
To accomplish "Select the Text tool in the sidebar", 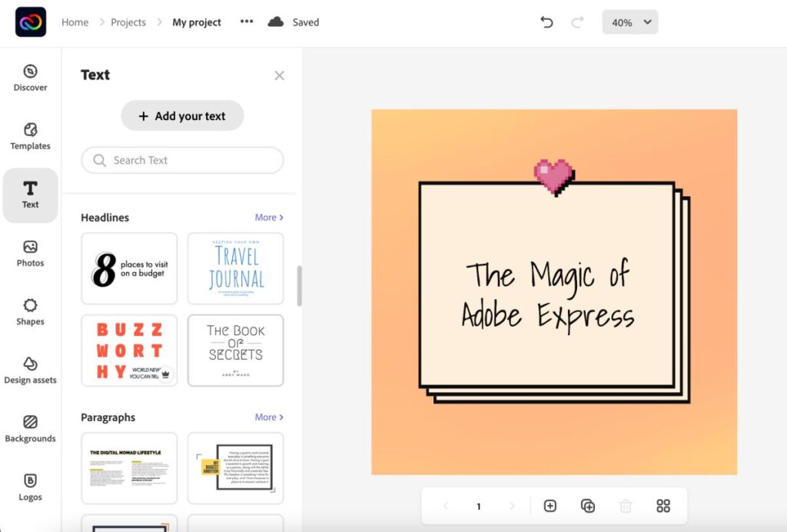I will 30,195.
